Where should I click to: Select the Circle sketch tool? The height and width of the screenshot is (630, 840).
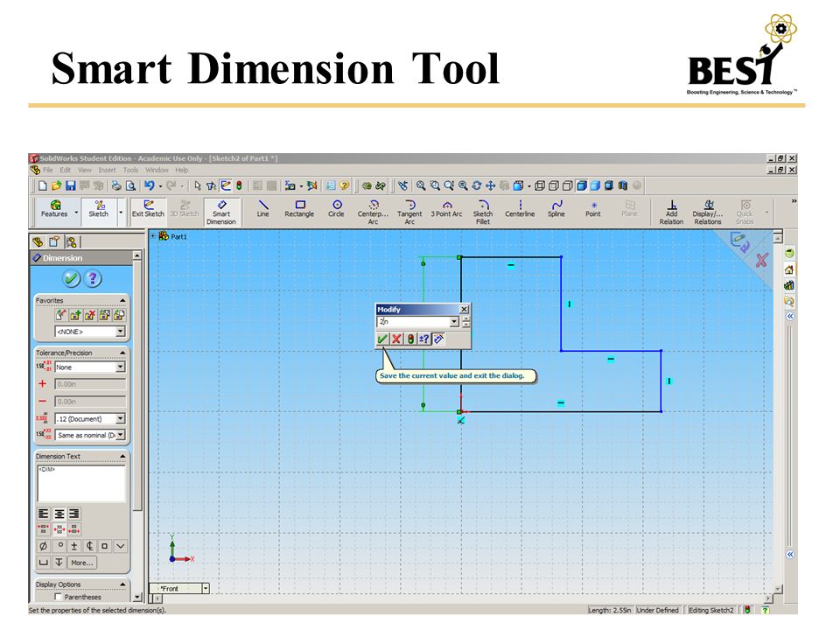pyautogui.click(x=336, y=209)
